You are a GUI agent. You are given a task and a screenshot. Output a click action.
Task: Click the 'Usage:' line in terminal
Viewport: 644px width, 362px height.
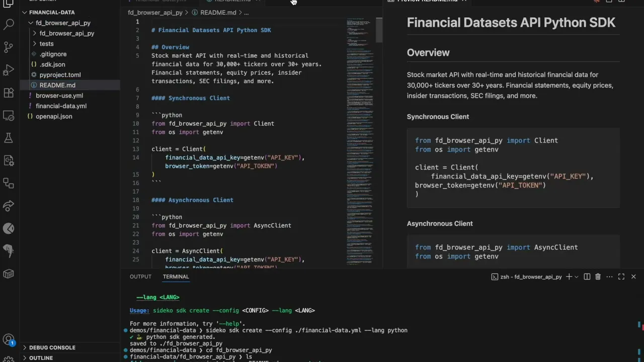(x=222, y=311)
